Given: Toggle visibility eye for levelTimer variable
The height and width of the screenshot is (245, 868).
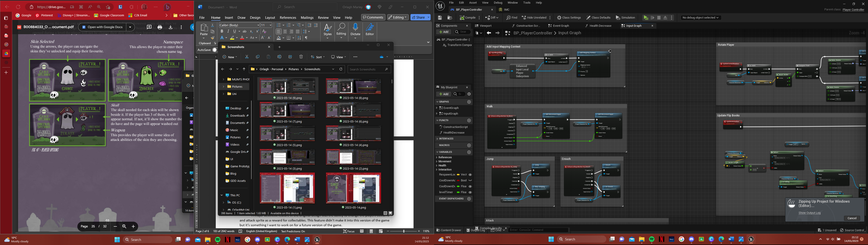Looking at the screenshot, I should tap(470, 192).
